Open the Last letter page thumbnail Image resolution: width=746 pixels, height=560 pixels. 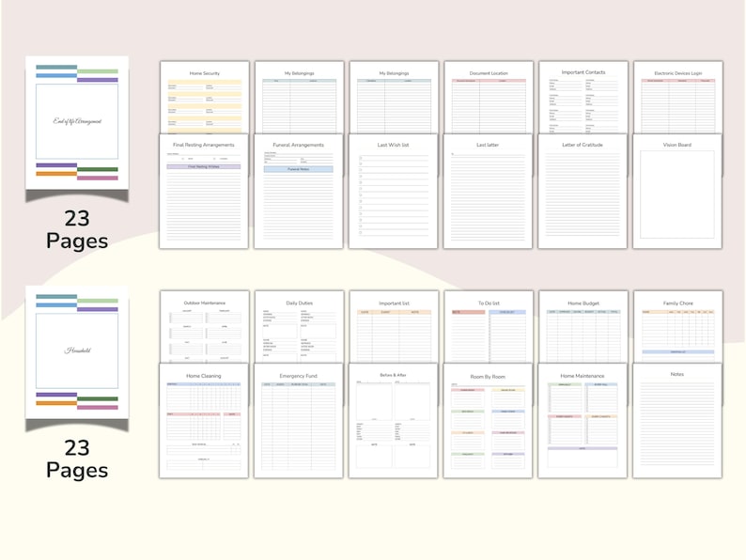(x=488, y=192)
